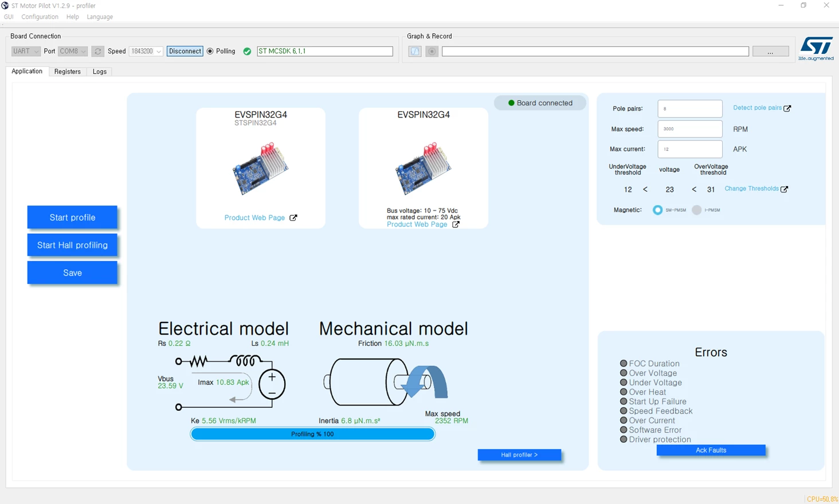The image size is (839, 504).
Task: Open the UART connection type dropdown
Action: [26, 52]
